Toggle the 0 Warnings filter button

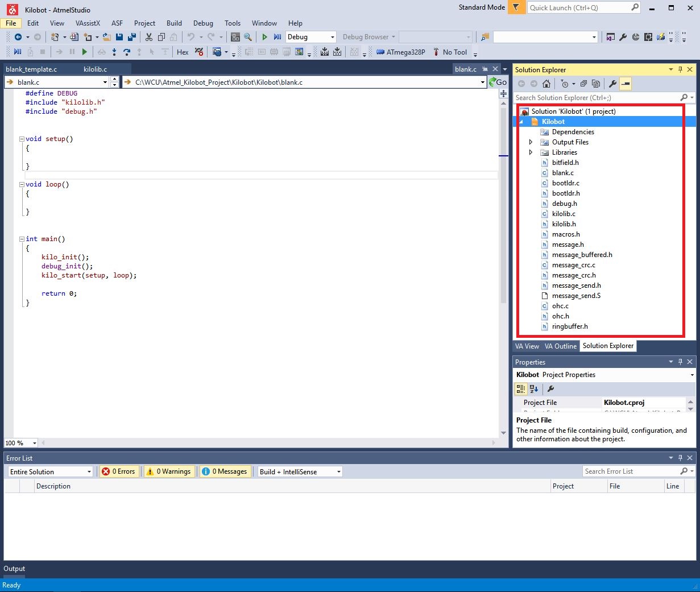(x=168, y=471)
